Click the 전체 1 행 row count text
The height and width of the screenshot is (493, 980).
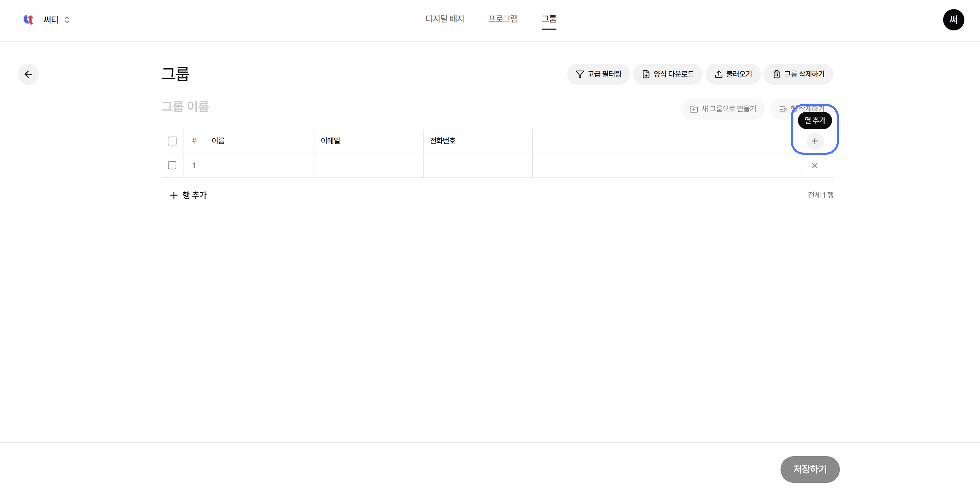pos(821,195)
